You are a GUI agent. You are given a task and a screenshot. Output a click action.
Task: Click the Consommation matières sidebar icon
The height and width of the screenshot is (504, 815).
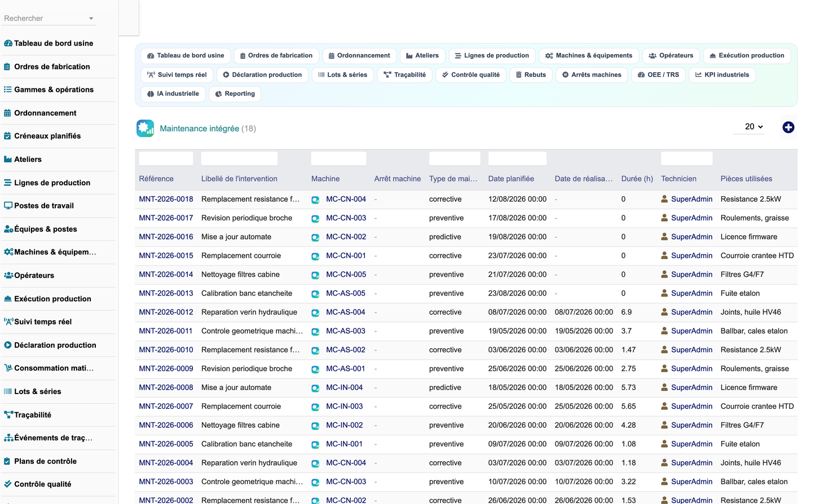pos(8,368)
